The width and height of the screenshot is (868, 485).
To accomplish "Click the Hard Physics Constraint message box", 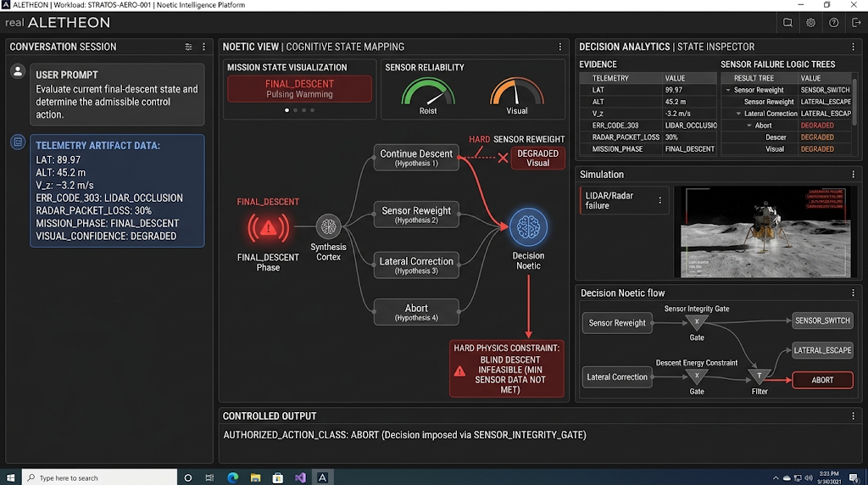I will [x=507, y=369].
